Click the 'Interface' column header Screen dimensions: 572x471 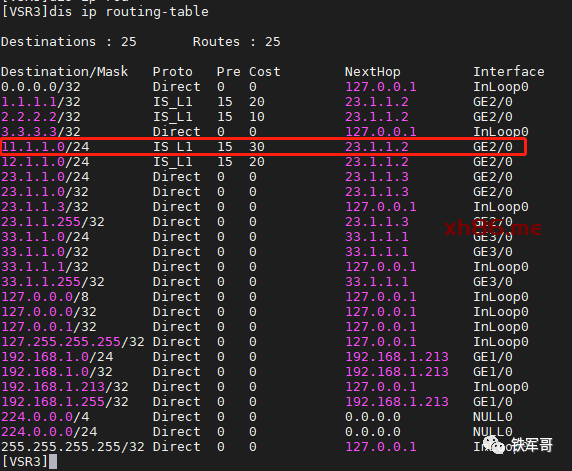click(x=509, y=72)
